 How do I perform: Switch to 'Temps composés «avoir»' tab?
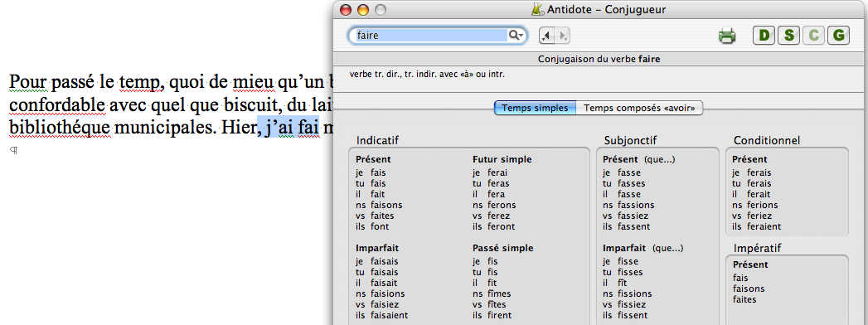point(639,108)
